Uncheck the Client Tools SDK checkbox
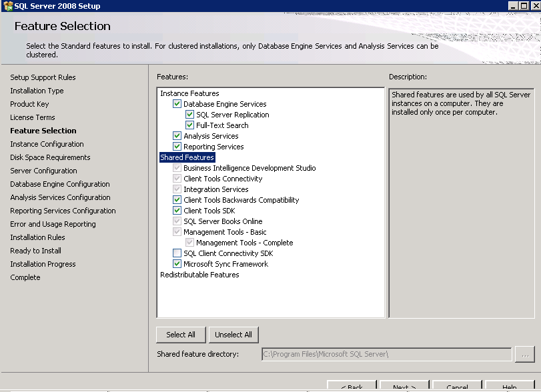 177,211
